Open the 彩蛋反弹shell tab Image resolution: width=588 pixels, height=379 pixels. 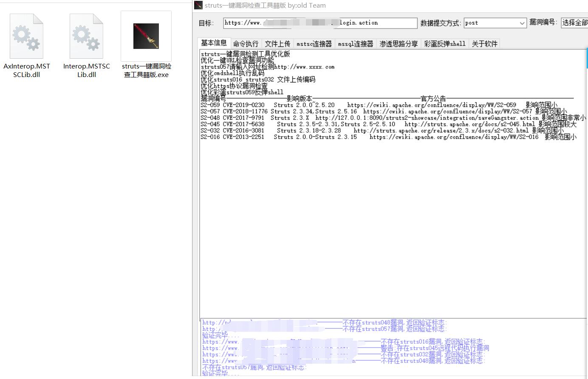point(445,44)
